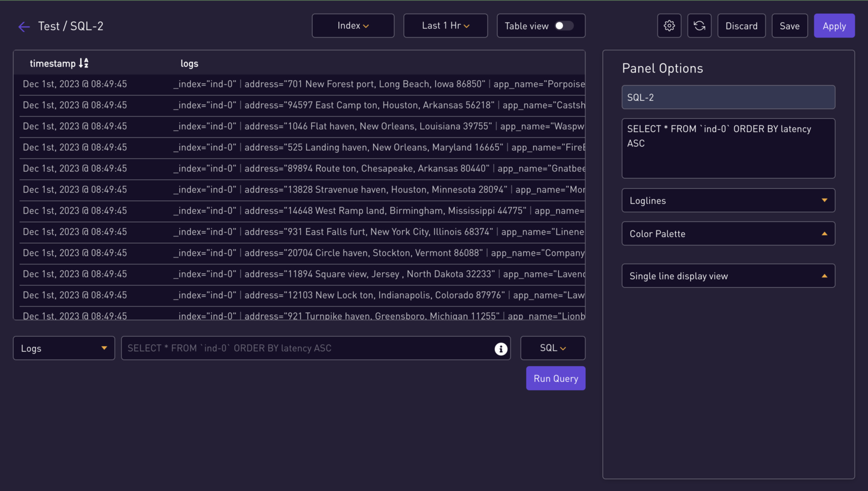This screenshot has width=868, height=491.
Task: Open the Logs type dropdown
Action: click(64, 348)
